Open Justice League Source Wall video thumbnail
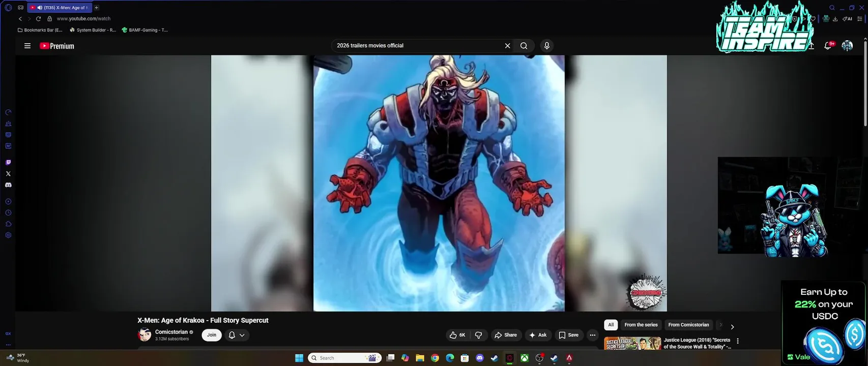Viewport: 868px width, 366px height. (x=632, y=343)
